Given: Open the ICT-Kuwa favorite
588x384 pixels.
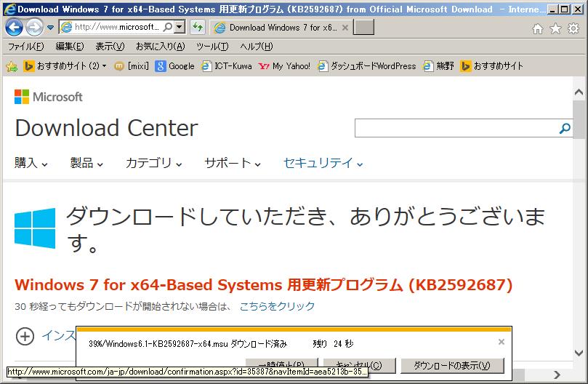Looking at the screenshot, I should tap(227, 66).
